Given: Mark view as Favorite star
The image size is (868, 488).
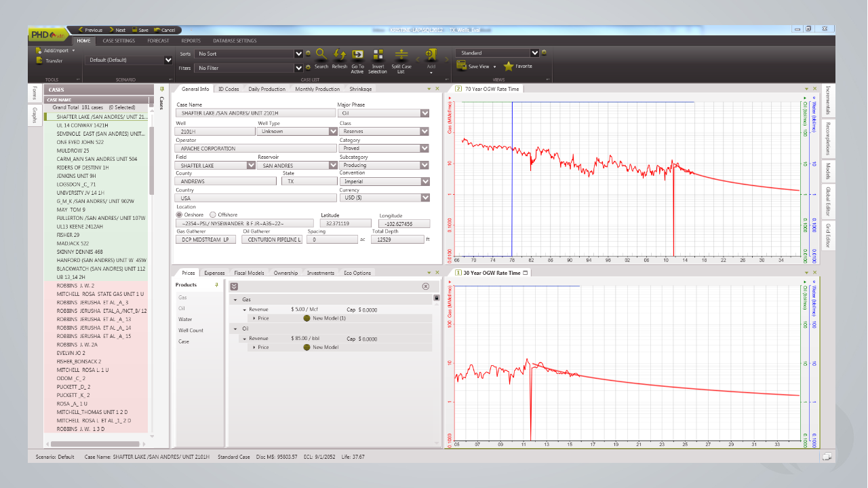Looking at the screenshot, I should [x=509, y=67].
